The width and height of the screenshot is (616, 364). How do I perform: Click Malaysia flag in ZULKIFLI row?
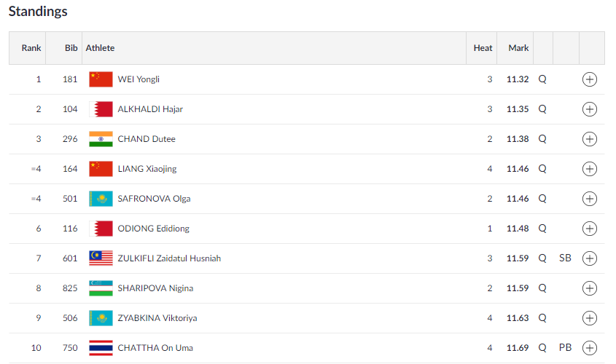point(101,258)
